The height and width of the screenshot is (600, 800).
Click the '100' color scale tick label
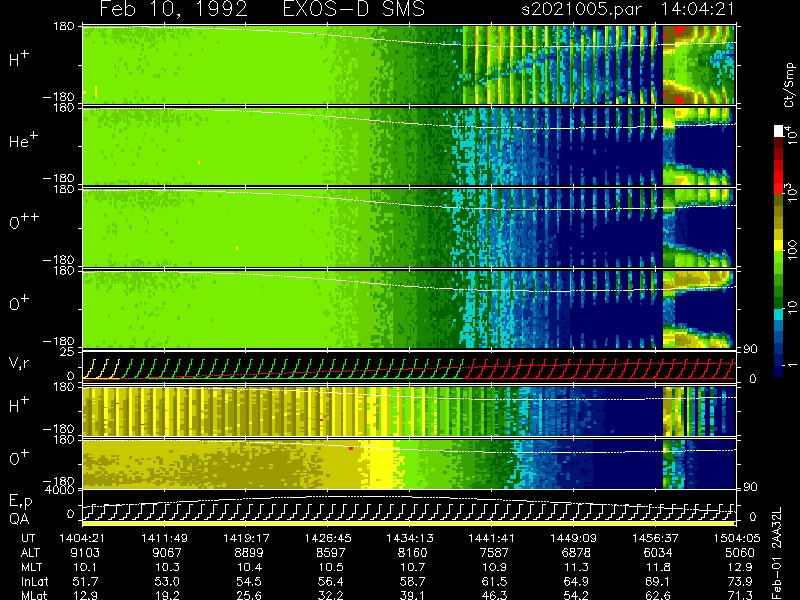792,250
